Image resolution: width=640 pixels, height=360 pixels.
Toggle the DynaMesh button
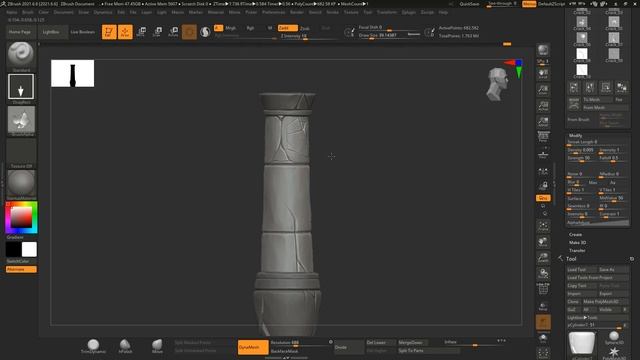coord(253,347)
